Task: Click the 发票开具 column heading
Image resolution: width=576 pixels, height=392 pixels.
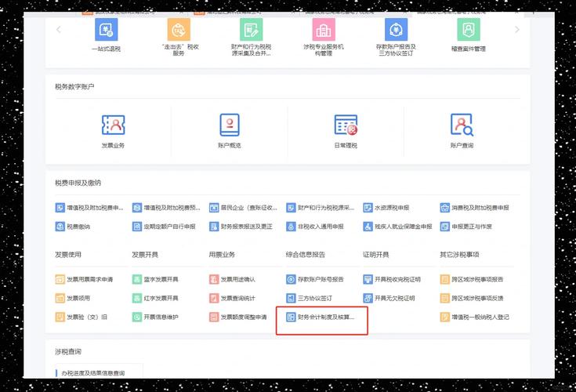Action: (145, 254)
